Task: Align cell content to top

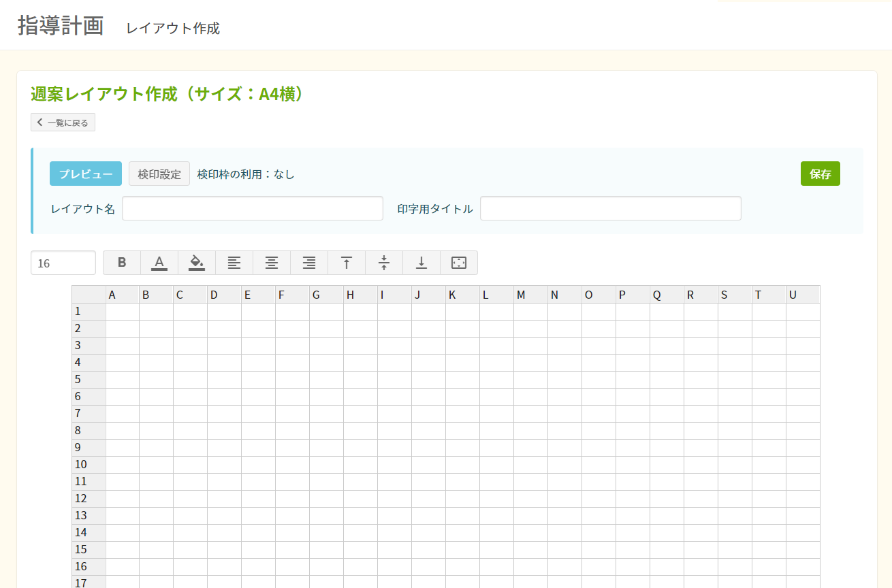Action: pos(347,263)
